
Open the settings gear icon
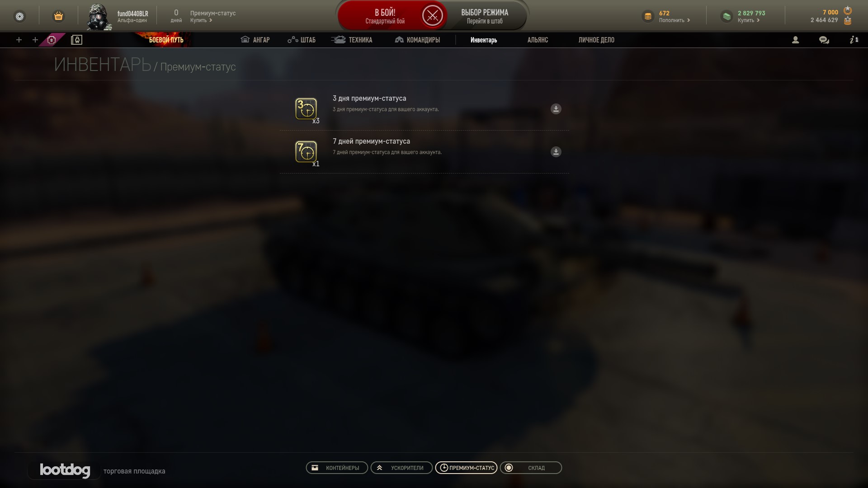pyautogui.click(x=19, y=16)
